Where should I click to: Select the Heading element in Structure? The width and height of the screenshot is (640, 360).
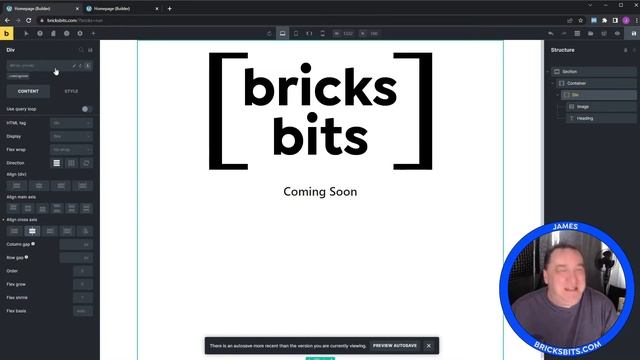click(601, 118)
